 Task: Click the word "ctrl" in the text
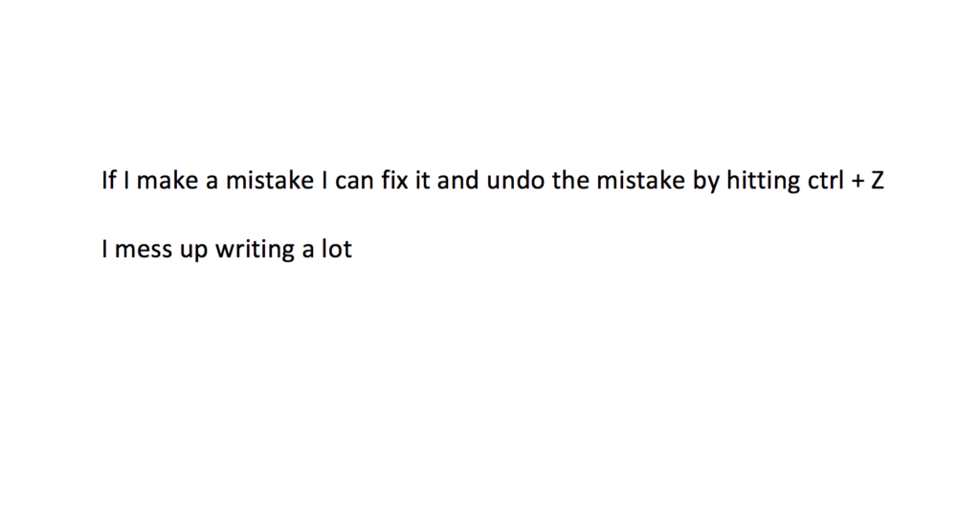(x=826, y=180)
